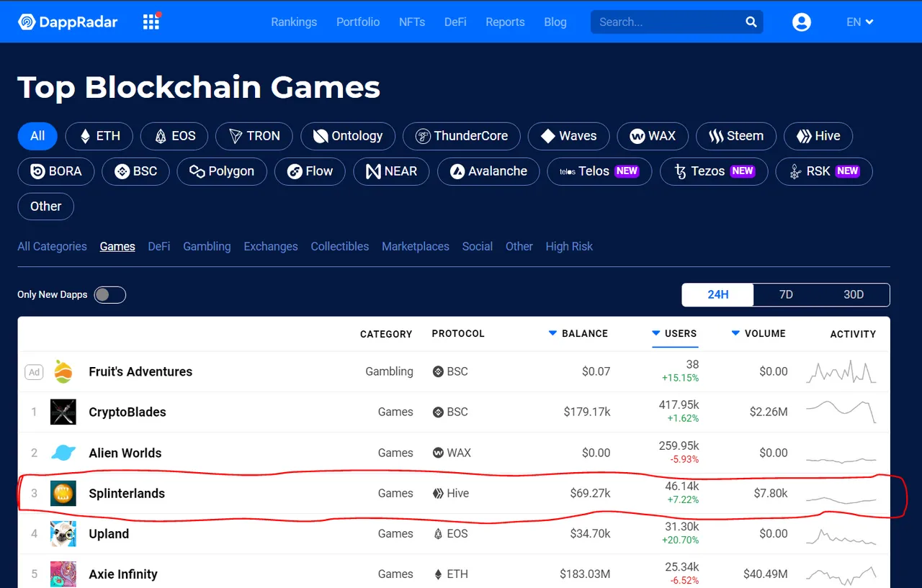The width and height of the screenshot is (922, 588).
Task: Open the NFTs nav item
Action: tap(412, 22)
